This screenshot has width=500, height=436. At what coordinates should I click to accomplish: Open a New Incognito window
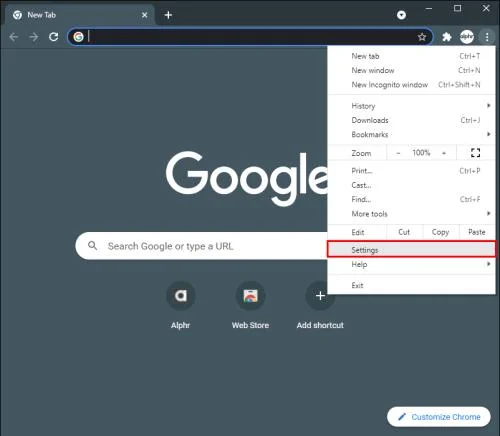point(411,85)
